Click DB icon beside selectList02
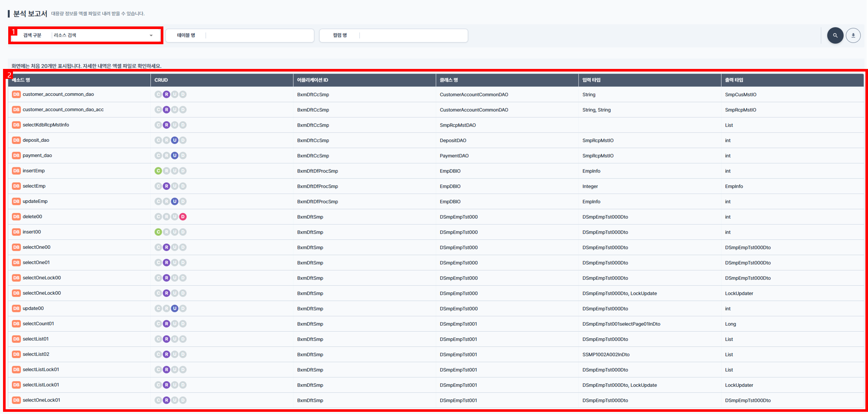Screen dimensions: 868x414 (x=16, y=354)
